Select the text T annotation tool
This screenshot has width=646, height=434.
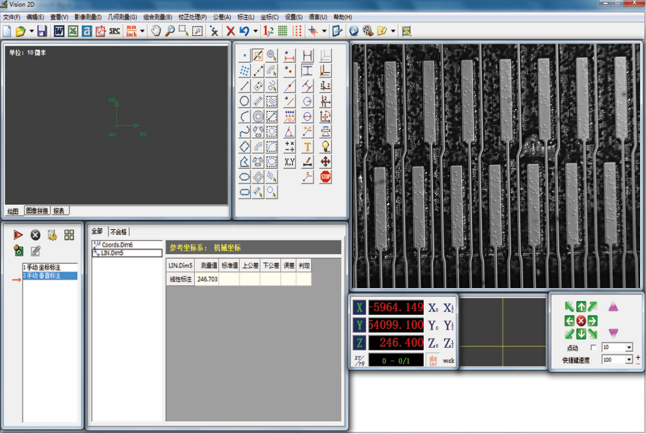click(307, 146)
